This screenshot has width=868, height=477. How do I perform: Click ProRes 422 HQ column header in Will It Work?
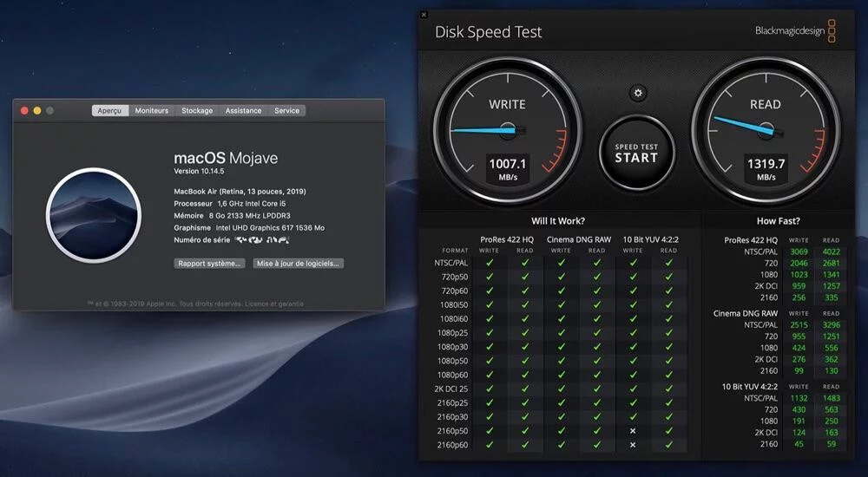point(507,239)
